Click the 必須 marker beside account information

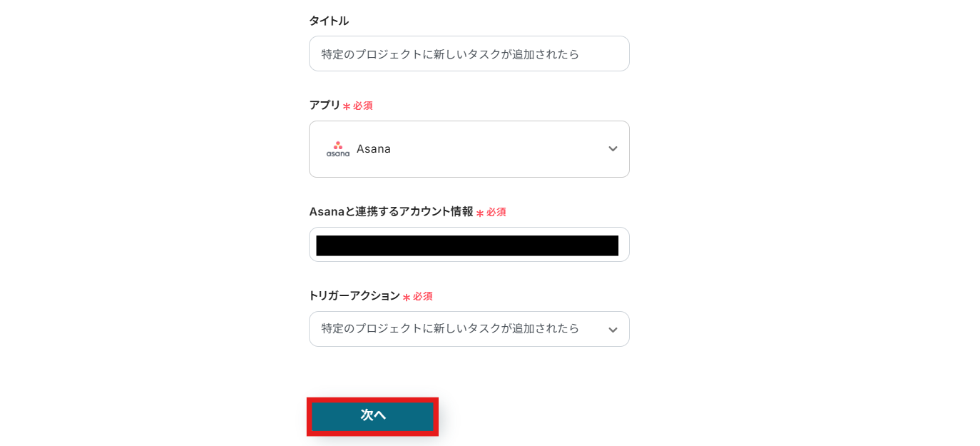[496, 212]
